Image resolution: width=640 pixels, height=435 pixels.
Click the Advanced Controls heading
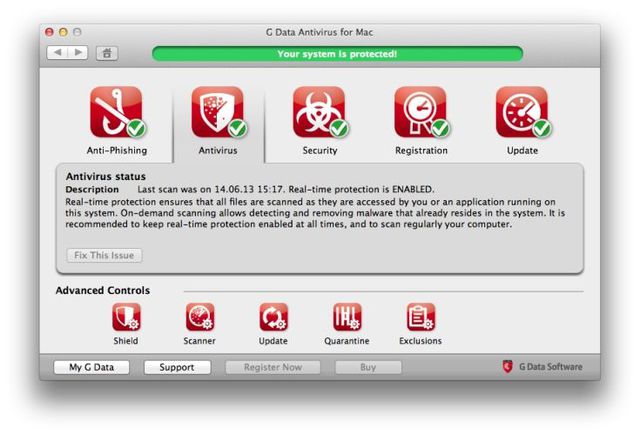point(103,290)
